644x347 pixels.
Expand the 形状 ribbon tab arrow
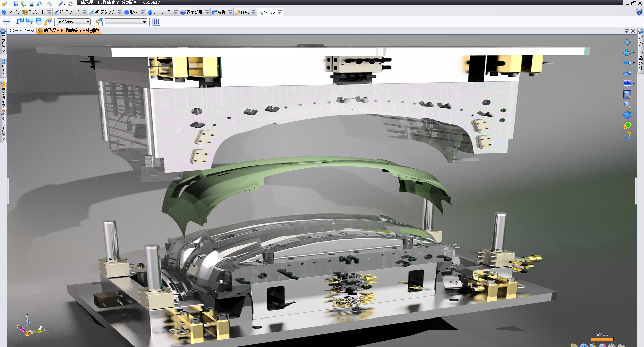[143, 12]
